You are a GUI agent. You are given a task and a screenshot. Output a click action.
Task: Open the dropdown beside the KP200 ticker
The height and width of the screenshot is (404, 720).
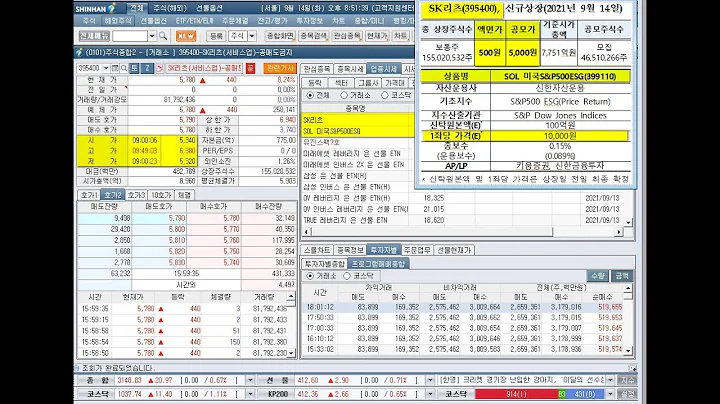pyautogui.click(x=430, y=394)
